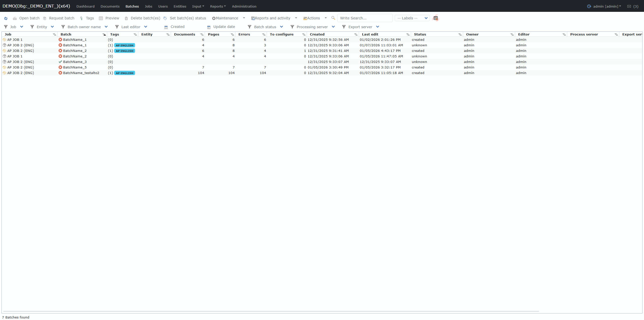Toggle sort arrow on the Status column

[460, 34]
